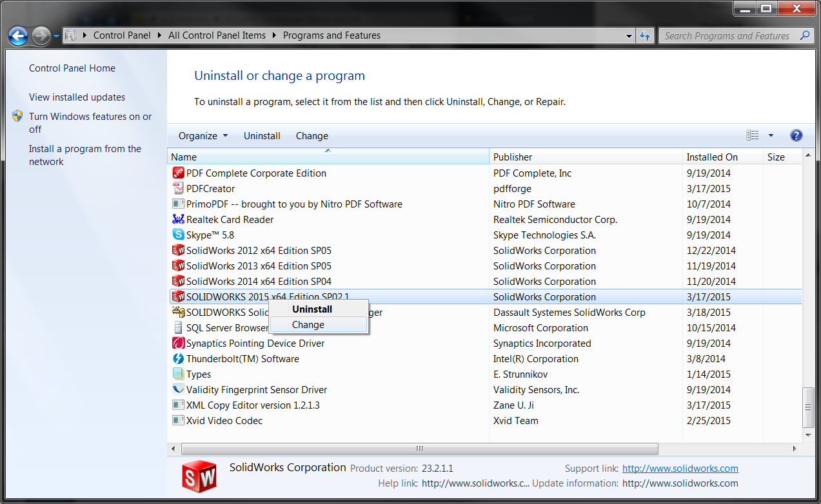Click the Forward navigation arrow
Screen dimensions: 821x504
41,35
